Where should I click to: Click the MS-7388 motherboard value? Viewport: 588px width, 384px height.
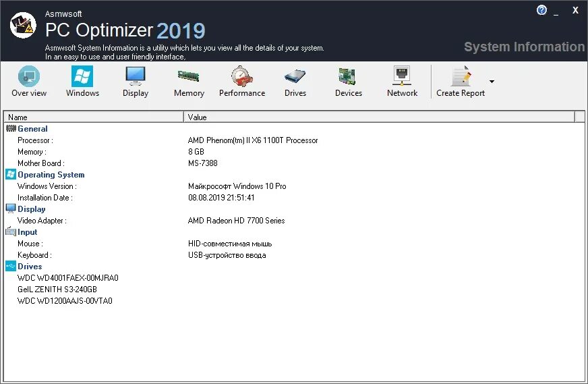point(203,163)
